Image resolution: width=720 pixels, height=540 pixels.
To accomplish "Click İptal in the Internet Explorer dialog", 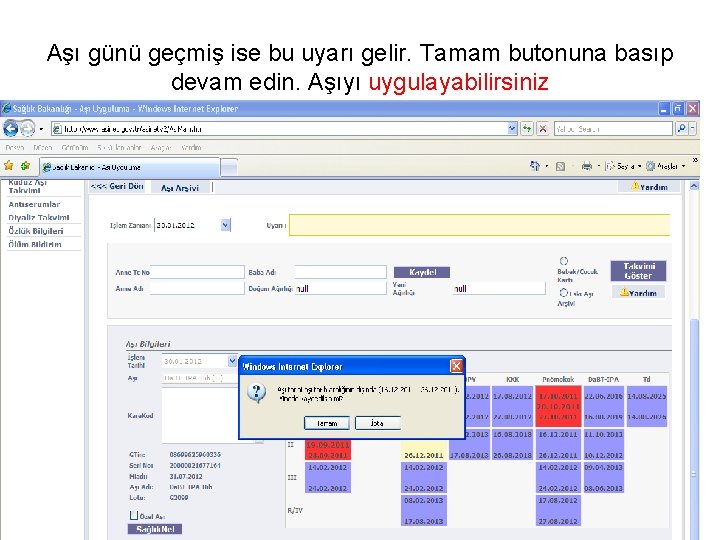I will [x=377, y=423].
